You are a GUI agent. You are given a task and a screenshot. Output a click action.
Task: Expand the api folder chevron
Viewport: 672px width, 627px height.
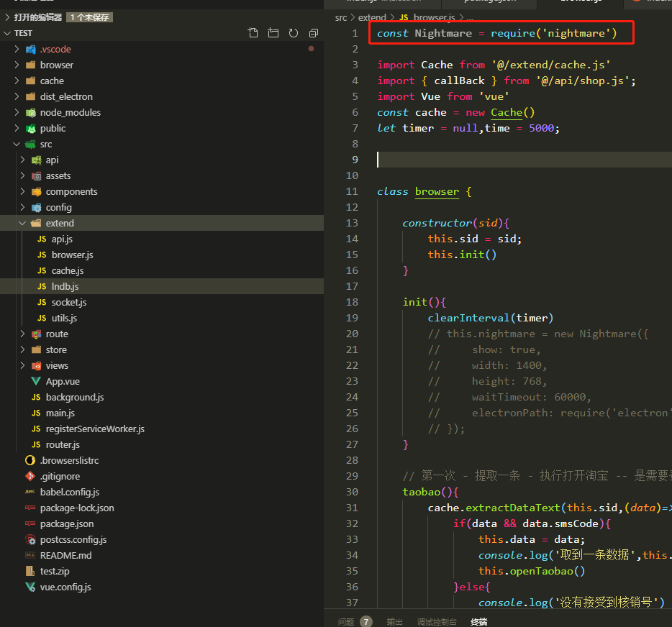coord(23,160)
